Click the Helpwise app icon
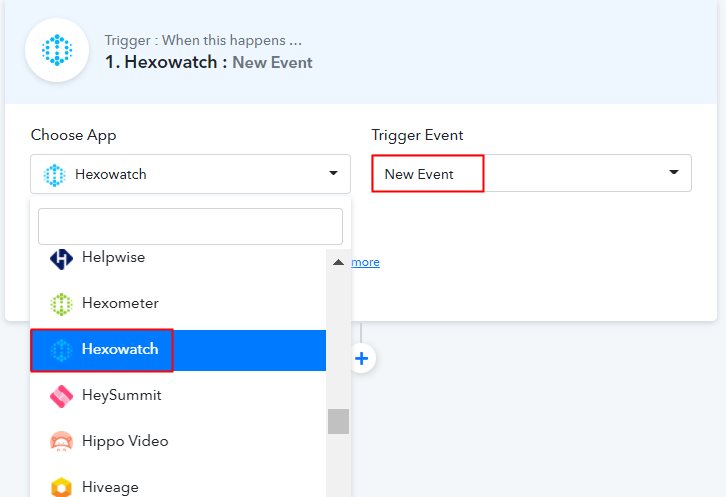 pyautogui.click(x=61, y=259)
